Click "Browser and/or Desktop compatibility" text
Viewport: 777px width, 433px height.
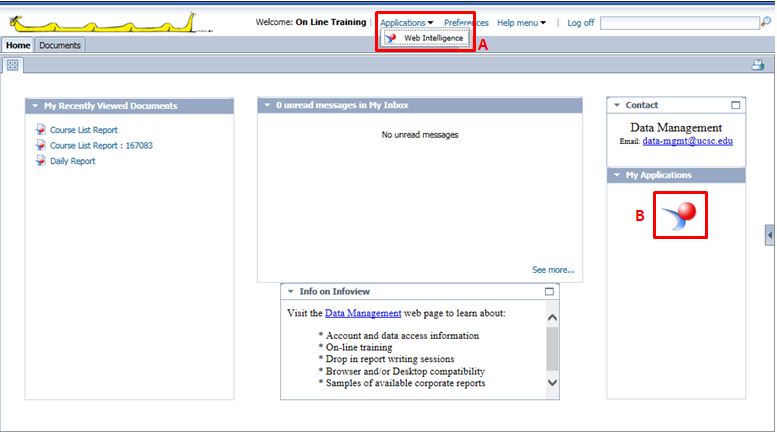click(x=405, y=371)
